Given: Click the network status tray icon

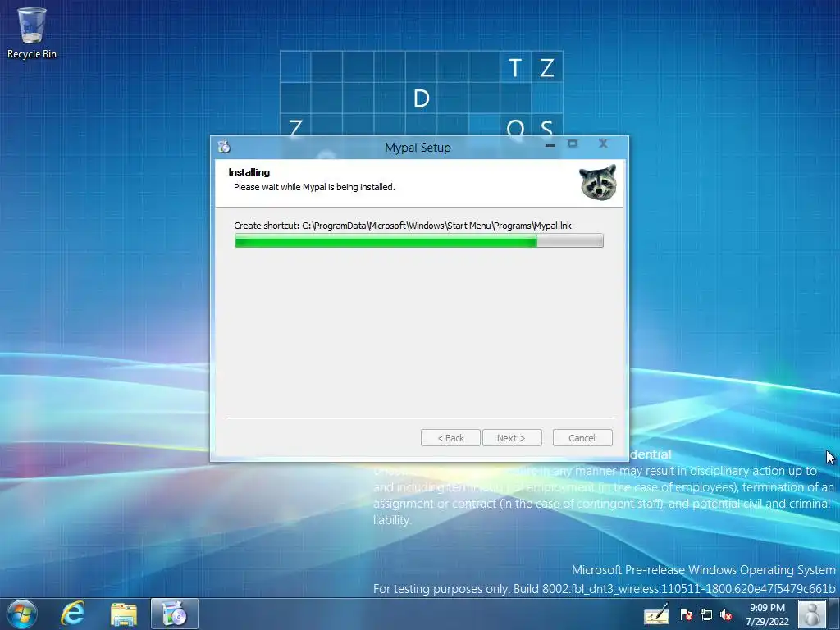Looking at the screenshot, I should coord(706,615).
